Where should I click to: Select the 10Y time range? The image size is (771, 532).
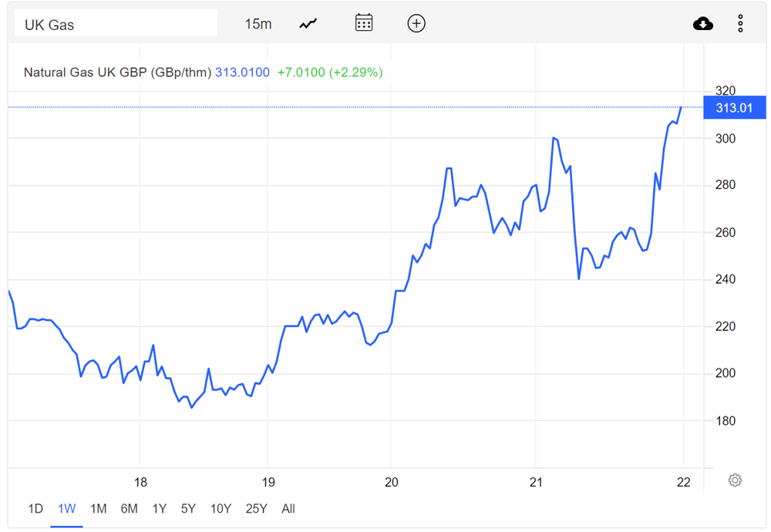[221, 508]
